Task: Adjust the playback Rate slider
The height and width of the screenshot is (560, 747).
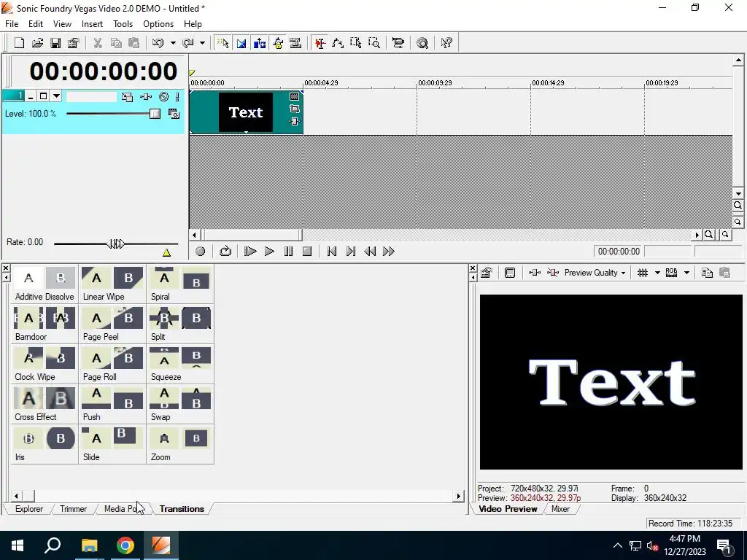Action: click(x=116, y=244)
